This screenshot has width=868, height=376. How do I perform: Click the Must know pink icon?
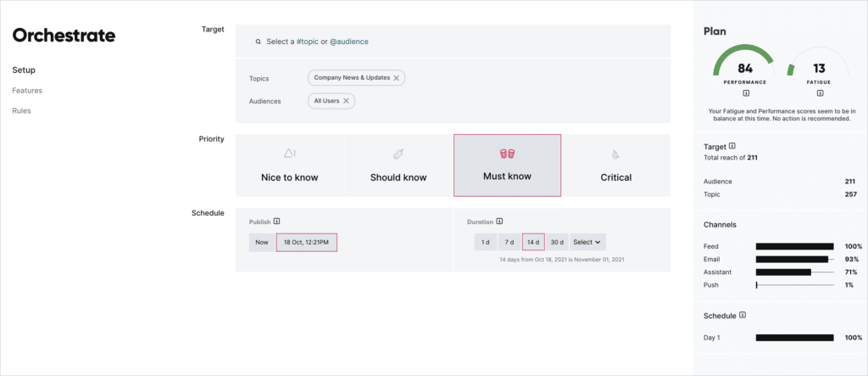pyautogui.click(x=507, y=153)
